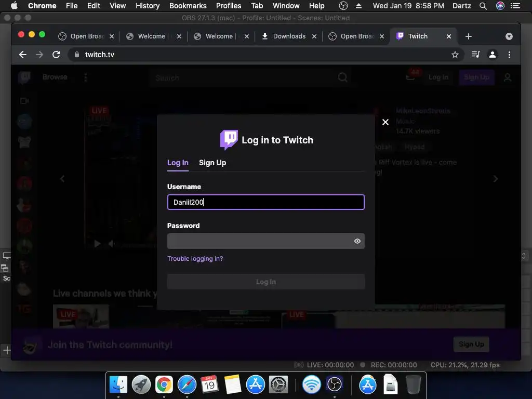Open a new Chrome tab

point(468,36)
